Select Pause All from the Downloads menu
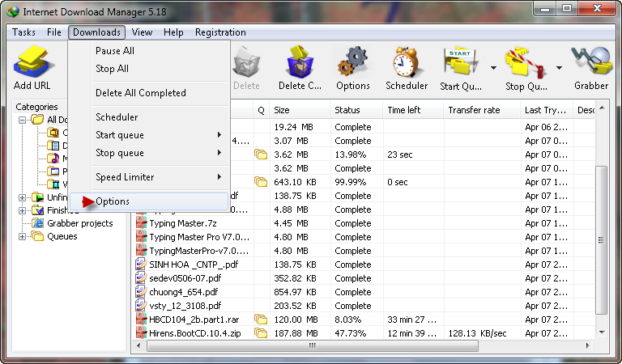Image resolution: width=622 pixels, height=364 pixels. point(115,50)
